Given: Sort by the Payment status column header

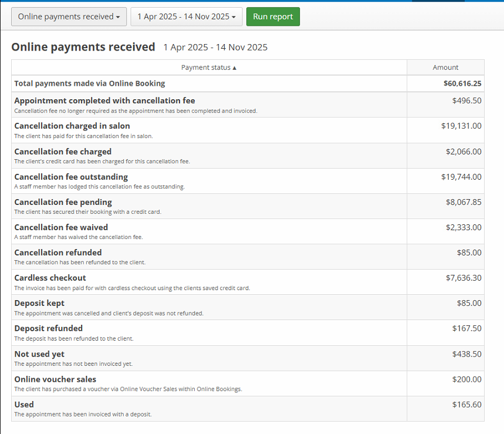Looking at the screenshot, I should coord(209,68).
